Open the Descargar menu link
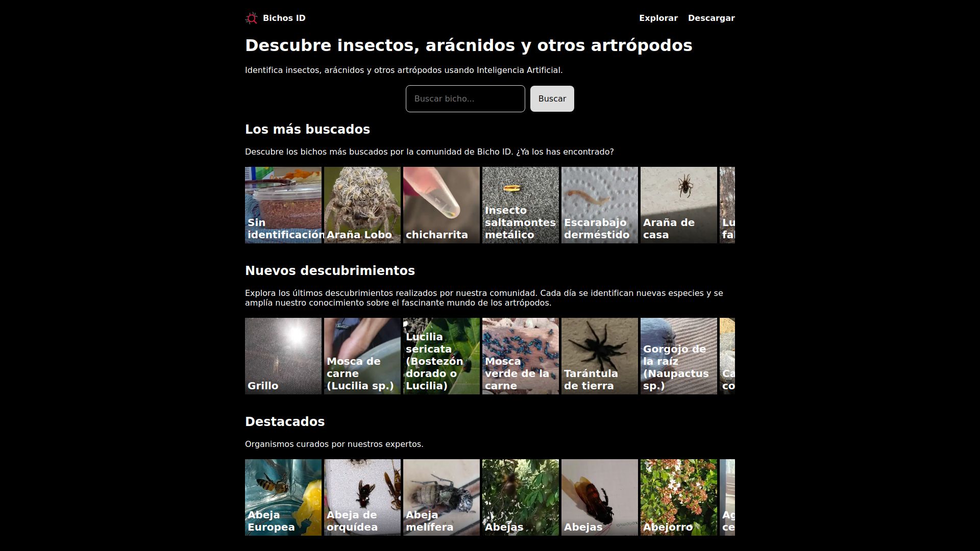The image size is (980, 551). (711, 18)
